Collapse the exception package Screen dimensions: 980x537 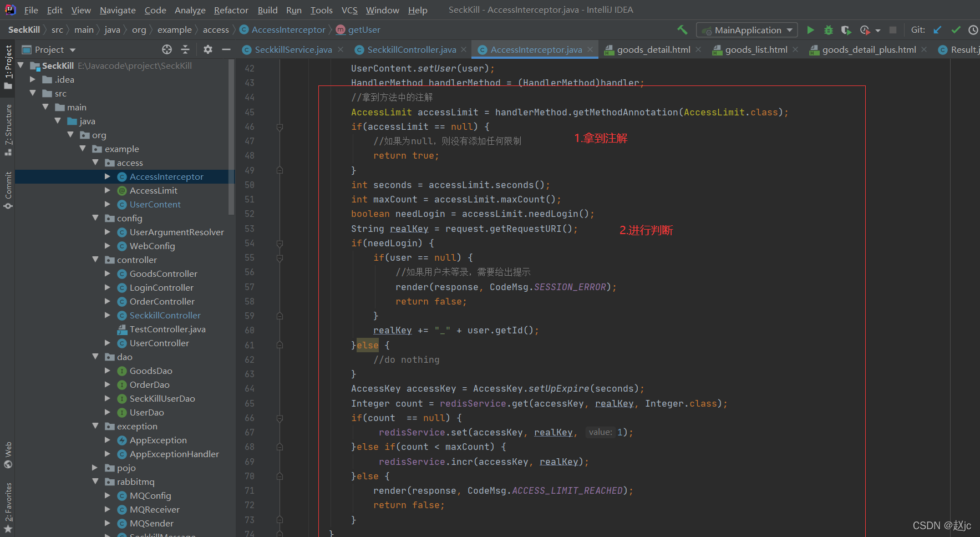coord(95,426)
